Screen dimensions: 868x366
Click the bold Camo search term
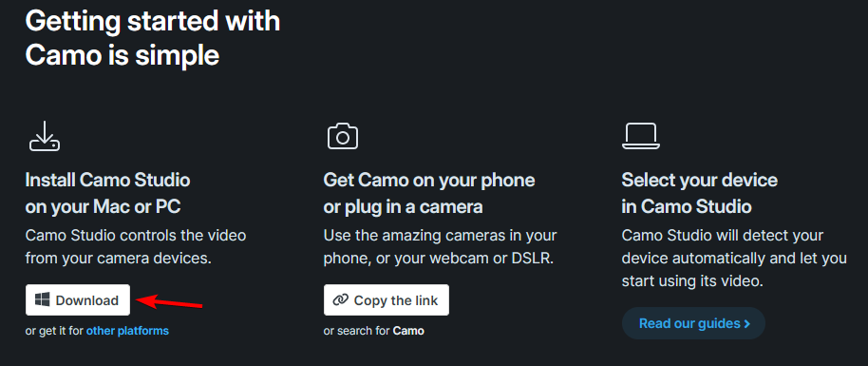[408, 331]
